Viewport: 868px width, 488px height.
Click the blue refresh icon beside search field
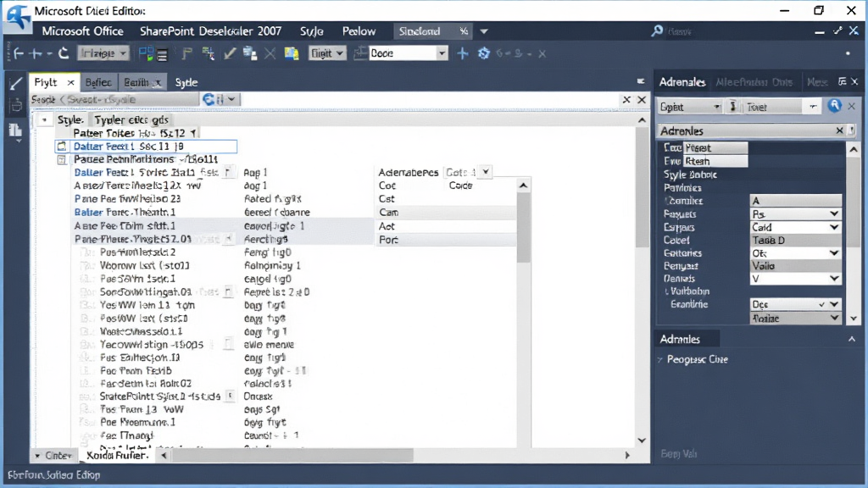point(209,100)
